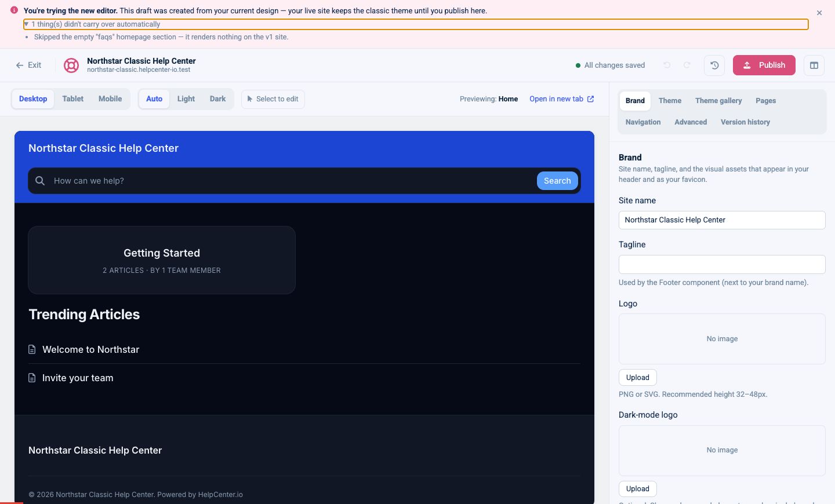The image size is (835, 504).
Task: Open the Navigation tab
Action: [643, 122]
